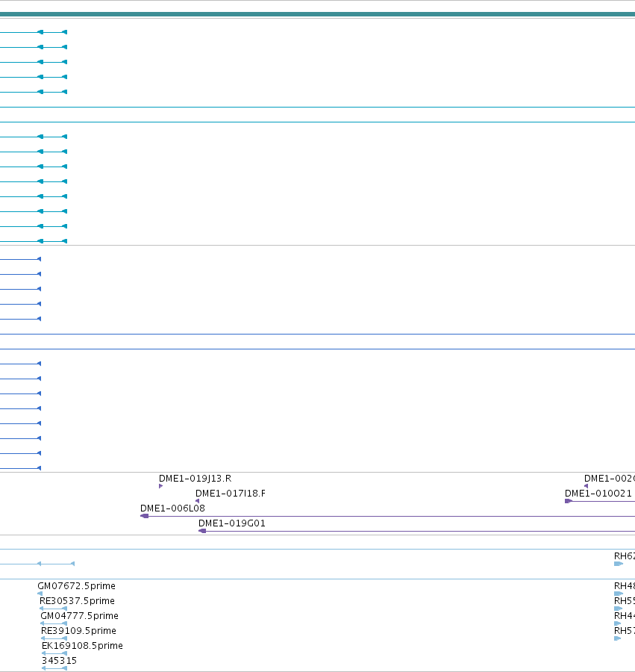
Task: Select the thick teal bar at top
Action: tap(317, 14)
